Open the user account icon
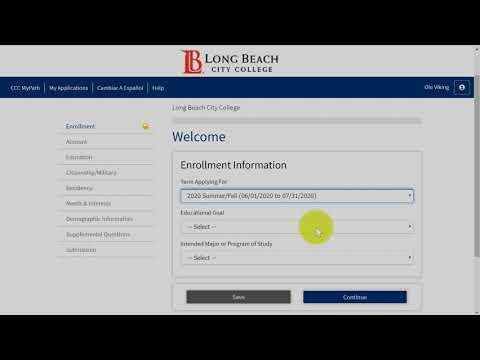This screenshot has width=480, height=360. tap(462, 87)
